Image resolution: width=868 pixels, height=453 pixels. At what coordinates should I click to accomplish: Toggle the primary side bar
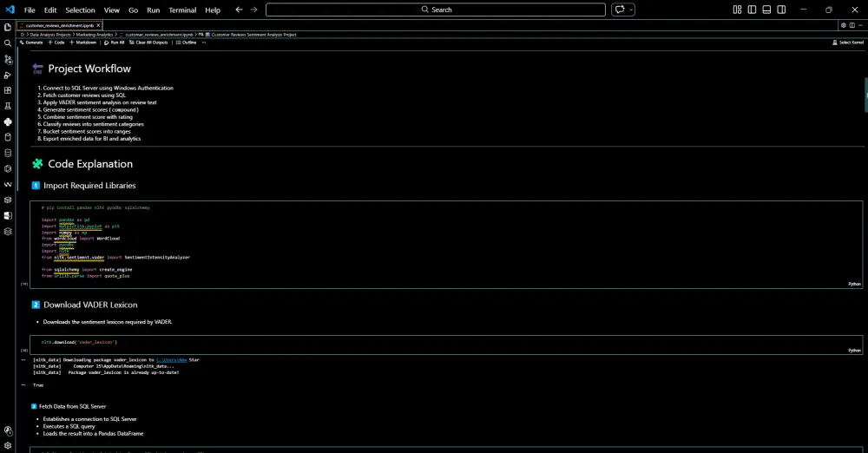click(752, 10)
